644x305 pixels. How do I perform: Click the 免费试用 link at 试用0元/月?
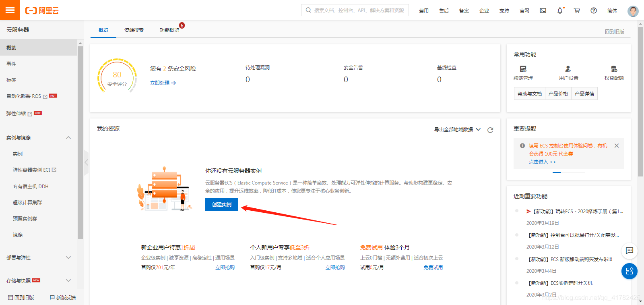433,268
